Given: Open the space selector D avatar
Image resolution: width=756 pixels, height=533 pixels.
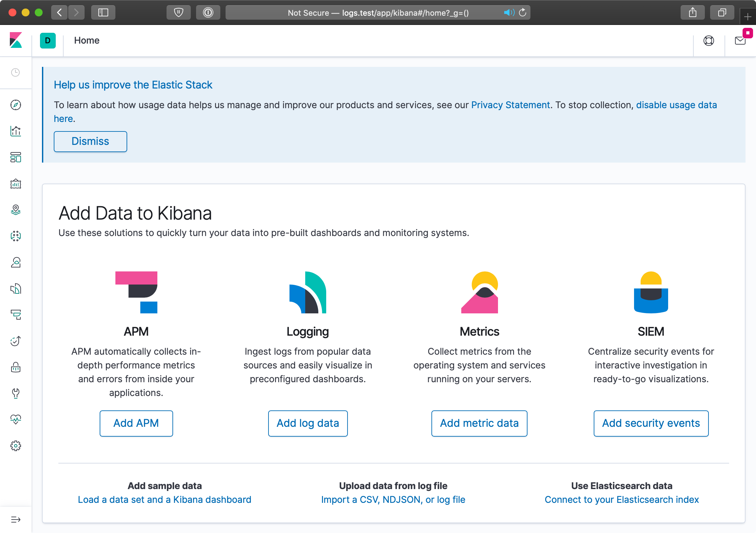Looking at the screenshot, I should [x=48, y=41].
